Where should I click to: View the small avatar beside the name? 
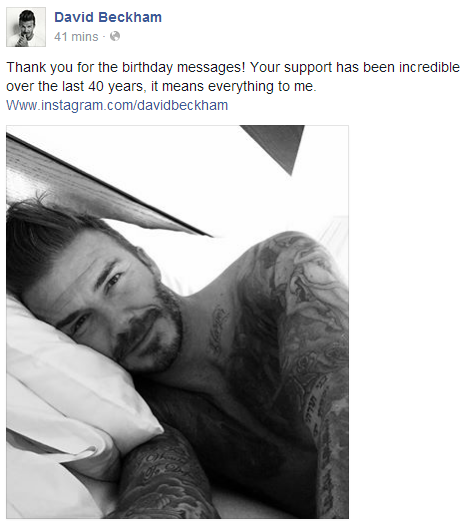point(26,27)
